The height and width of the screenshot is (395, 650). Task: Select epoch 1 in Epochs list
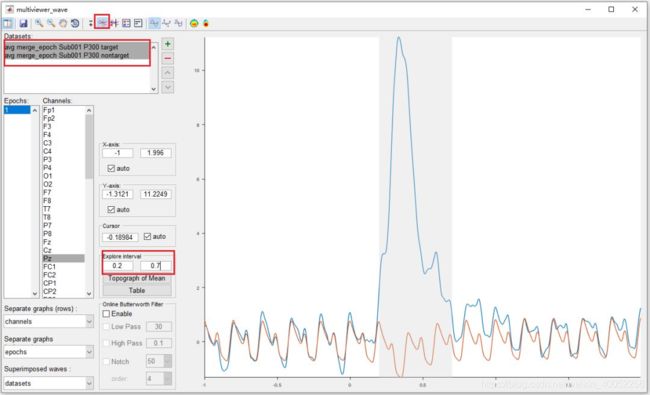click(17, 110)
